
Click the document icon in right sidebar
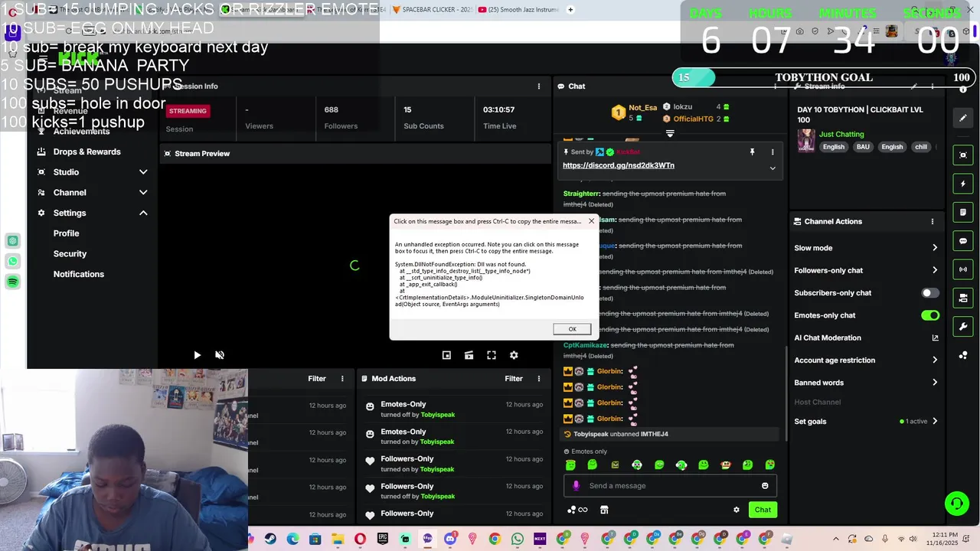pos(963,212)
